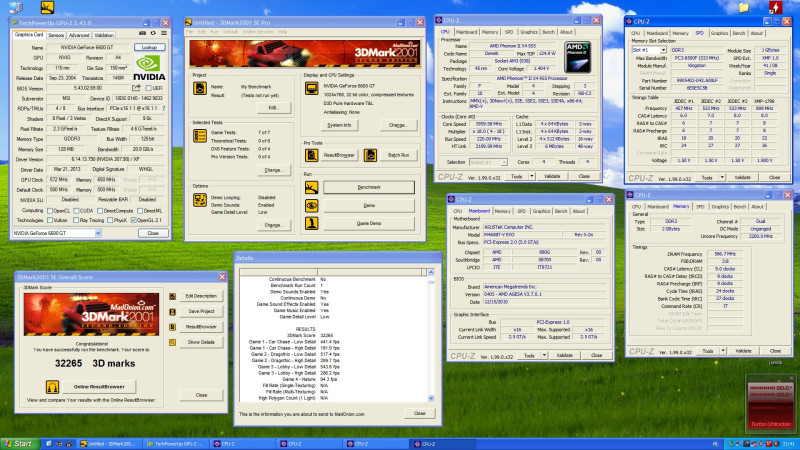Toggle the Vulkan checkbox
Screen dimensions: 800x450
tap(50, 220)
